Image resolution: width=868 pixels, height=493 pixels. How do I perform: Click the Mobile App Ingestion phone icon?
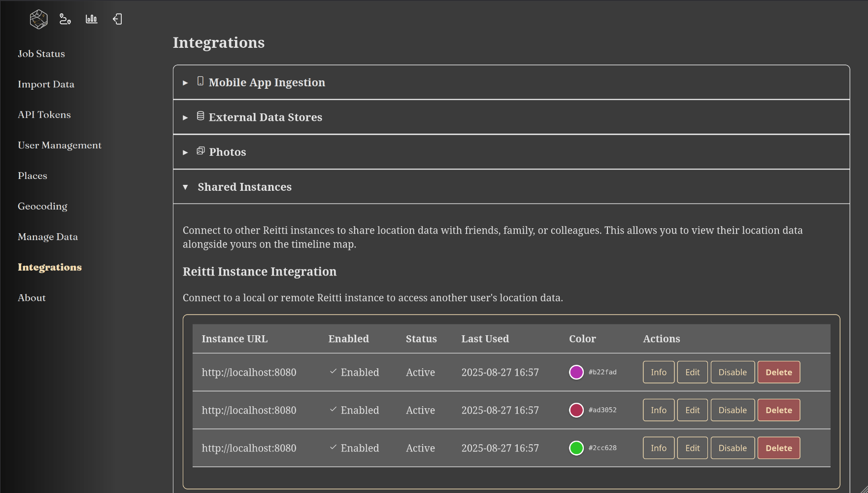point(200,81)
